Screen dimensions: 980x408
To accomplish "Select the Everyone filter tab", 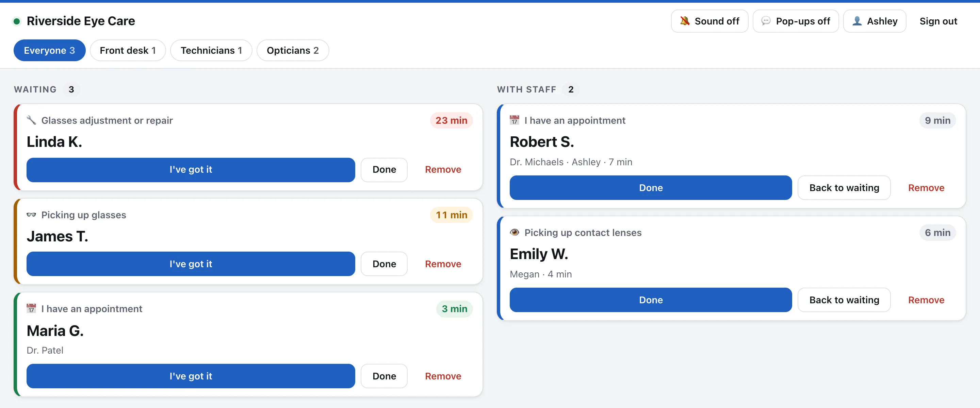I will [x=49, y=50].
